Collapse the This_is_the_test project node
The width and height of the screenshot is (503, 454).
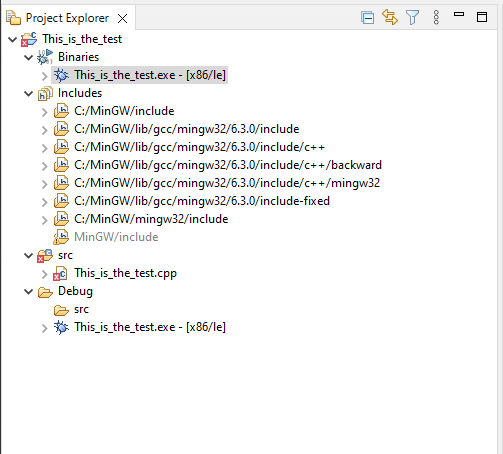coord(12,40)
